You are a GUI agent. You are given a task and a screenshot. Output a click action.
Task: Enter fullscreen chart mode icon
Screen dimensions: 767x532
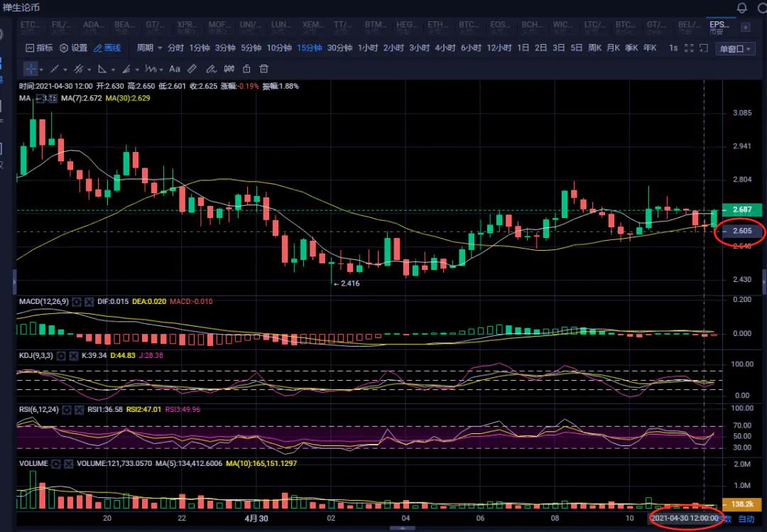coord(689,48)
